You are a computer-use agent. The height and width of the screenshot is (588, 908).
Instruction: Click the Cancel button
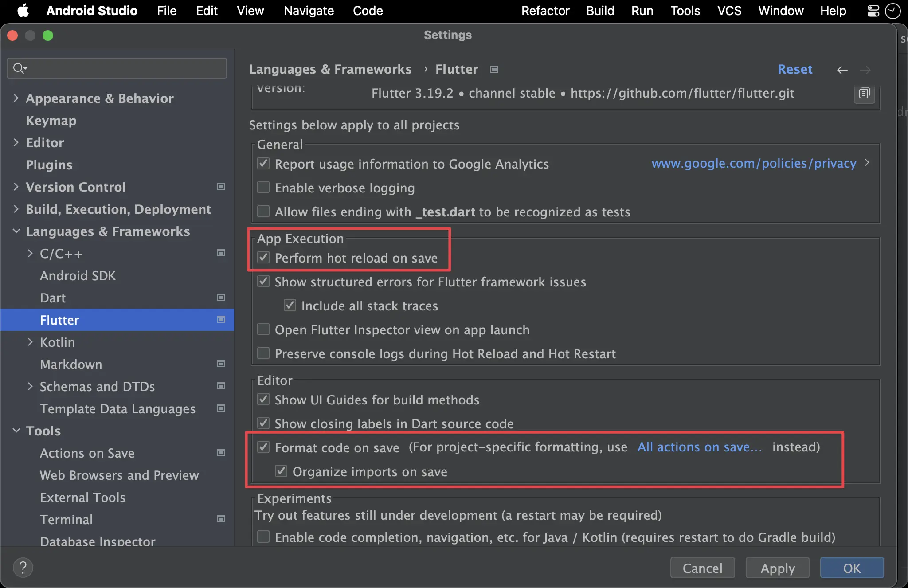[x=702, y=568]
